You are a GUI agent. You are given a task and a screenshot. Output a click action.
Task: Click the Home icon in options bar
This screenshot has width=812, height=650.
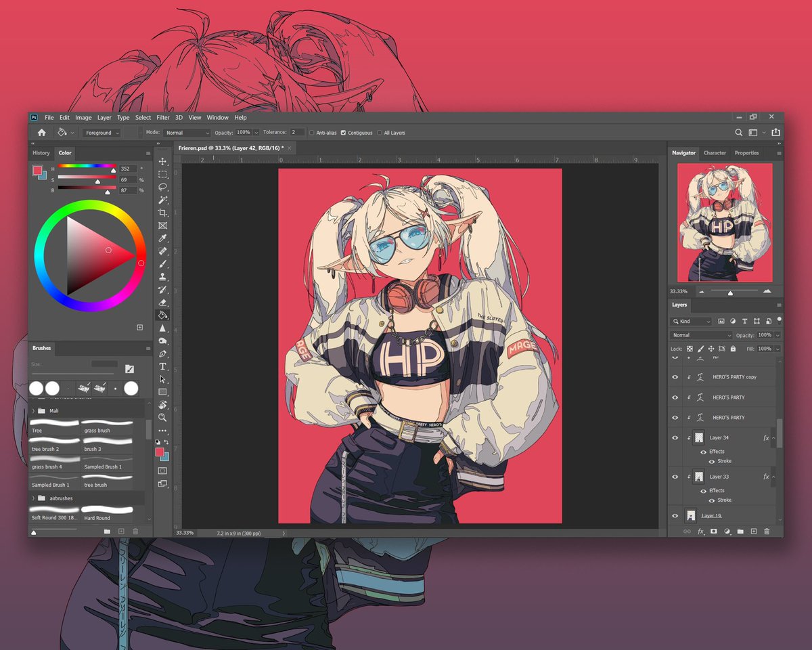[x=41, y=133]
